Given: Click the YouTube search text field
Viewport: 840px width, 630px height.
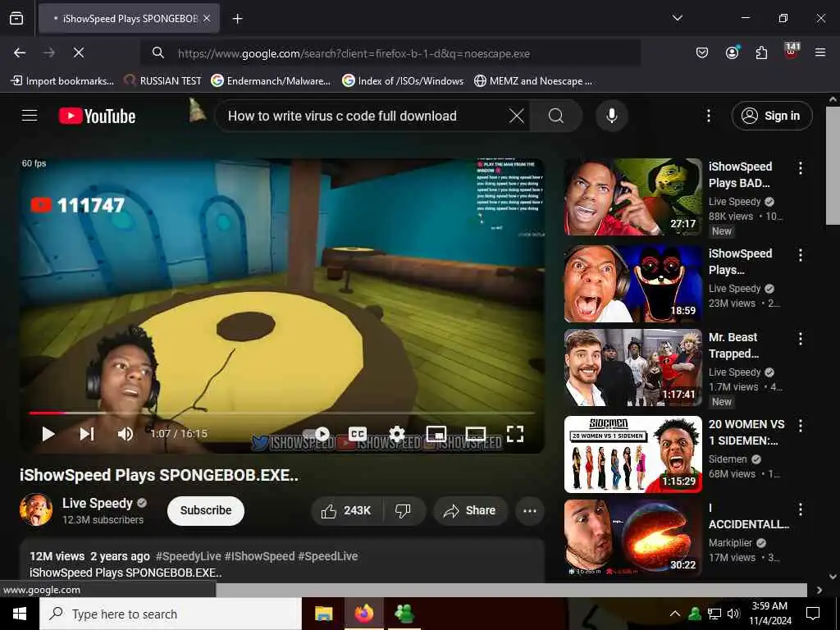Looking at the screenshot, I should tap(362, 116).
